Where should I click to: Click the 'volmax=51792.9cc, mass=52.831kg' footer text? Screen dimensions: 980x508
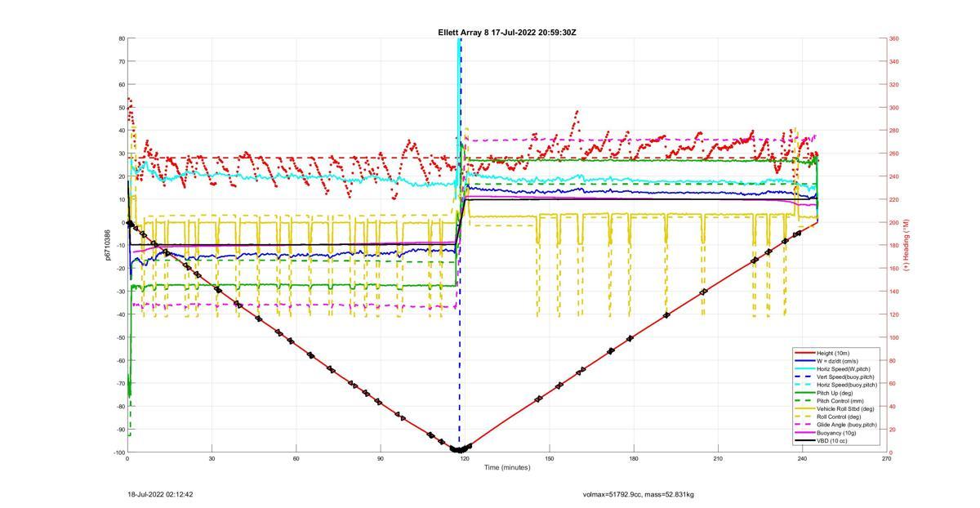point(639,494)
